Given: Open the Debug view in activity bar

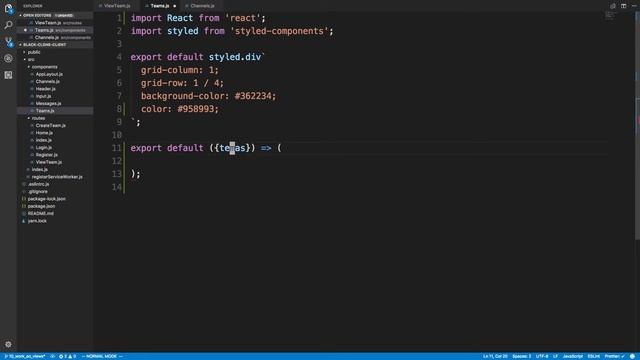Looking at the screenshot, I should coord(8,58).
